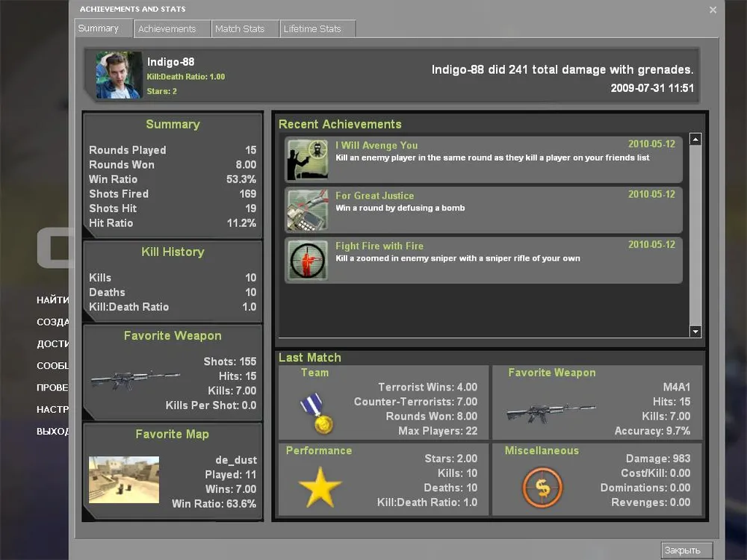Click the Deaths row in Kill History
The height and width of the screenshot is (560, 747).
coord(173,293)
